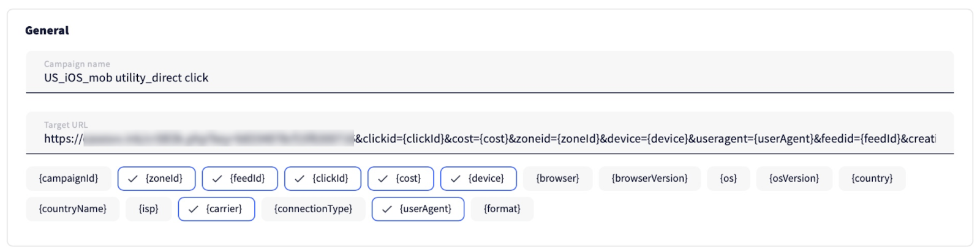Add the {connectionType} macro chip
Screen dimensions: 980x252
pyautogui.click(x=313, y=209)
